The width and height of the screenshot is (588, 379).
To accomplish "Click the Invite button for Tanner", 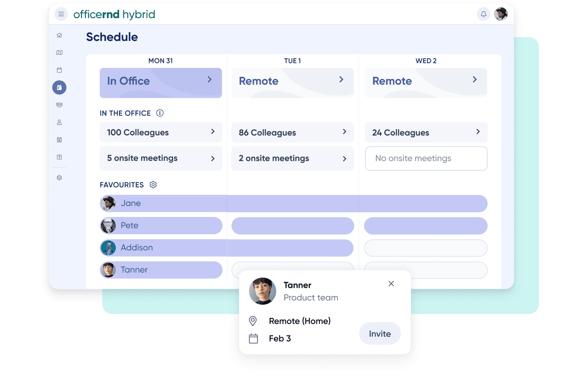I will (379, 334).
